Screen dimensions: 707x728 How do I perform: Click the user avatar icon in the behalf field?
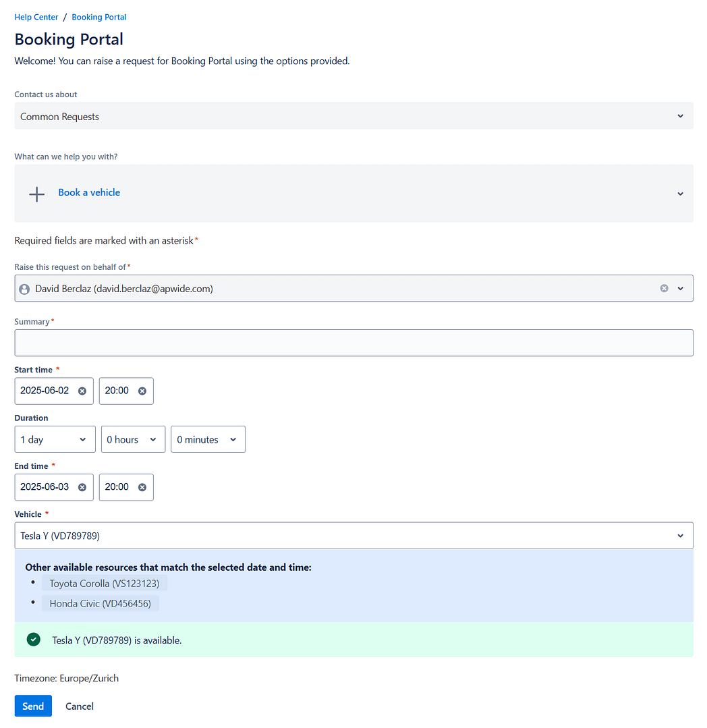click(x=24, y=288)
